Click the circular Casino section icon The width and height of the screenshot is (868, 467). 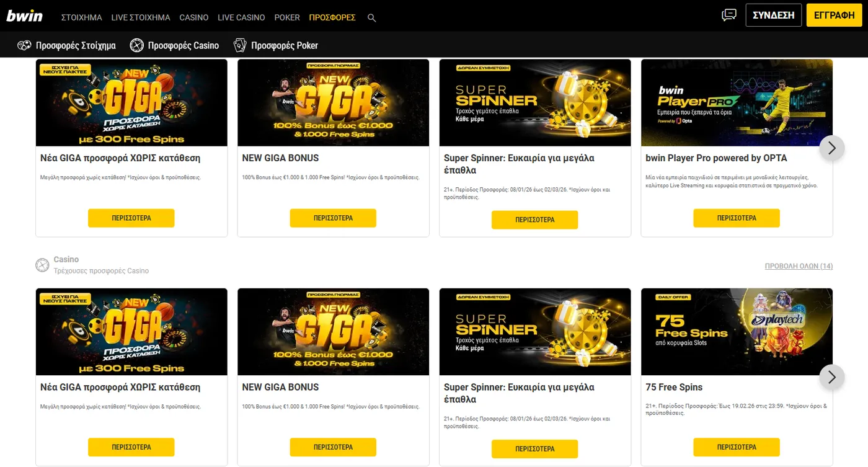click(42, 265)
